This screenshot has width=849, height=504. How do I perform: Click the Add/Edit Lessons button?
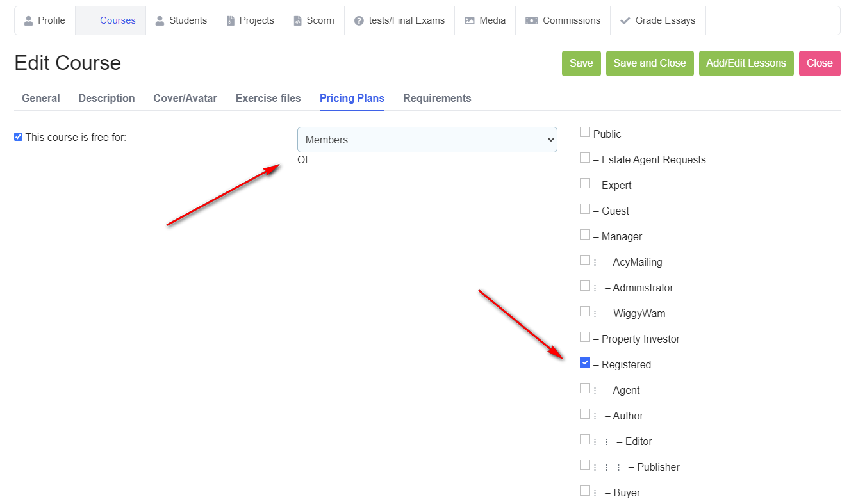pos(746,63)
